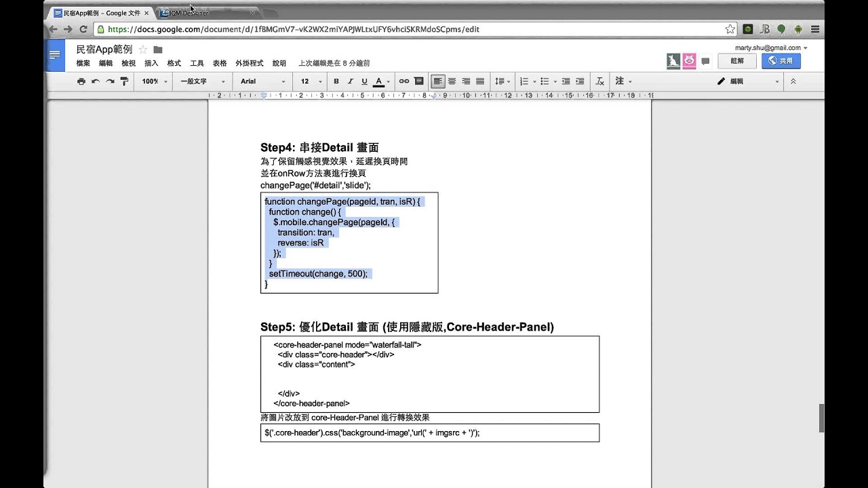Toggle italic formatting
Image resolution: width=868 pixels, height=488 pixels.
point(351,81)
